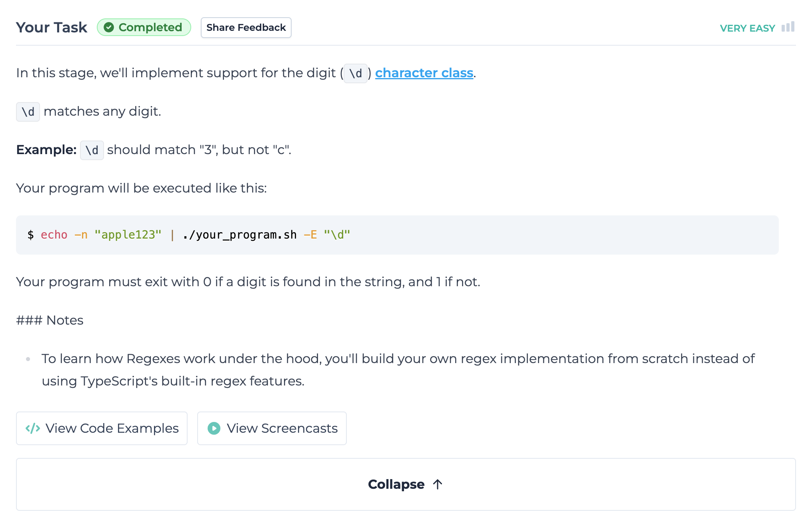Click the green checkmark icon in Completed badge

109,28
